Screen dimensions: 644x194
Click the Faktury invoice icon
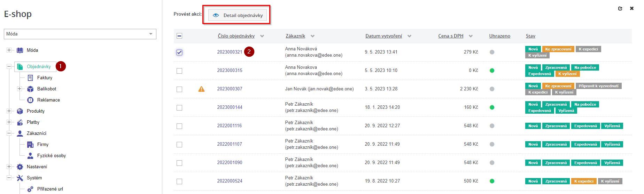click(x=30, y=78)
